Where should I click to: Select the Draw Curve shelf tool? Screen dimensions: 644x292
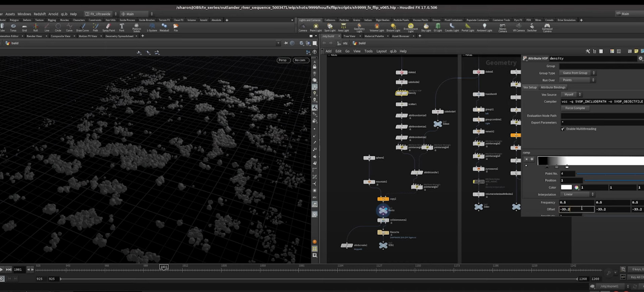(x=83, y=27)
